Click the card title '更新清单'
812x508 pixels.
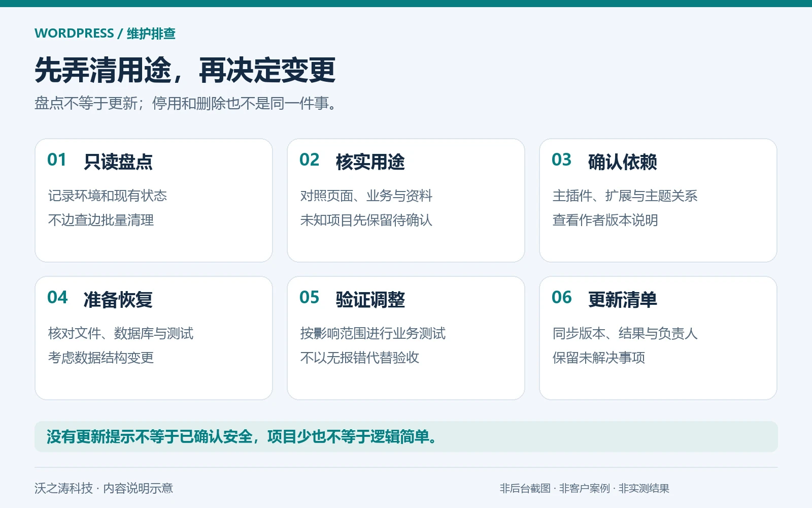(623, 299)
